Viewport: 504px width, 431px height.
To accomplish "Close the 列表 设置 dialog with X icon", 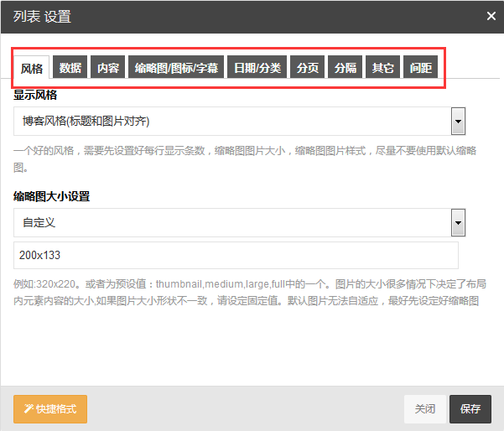I will [x=491, y=16].
